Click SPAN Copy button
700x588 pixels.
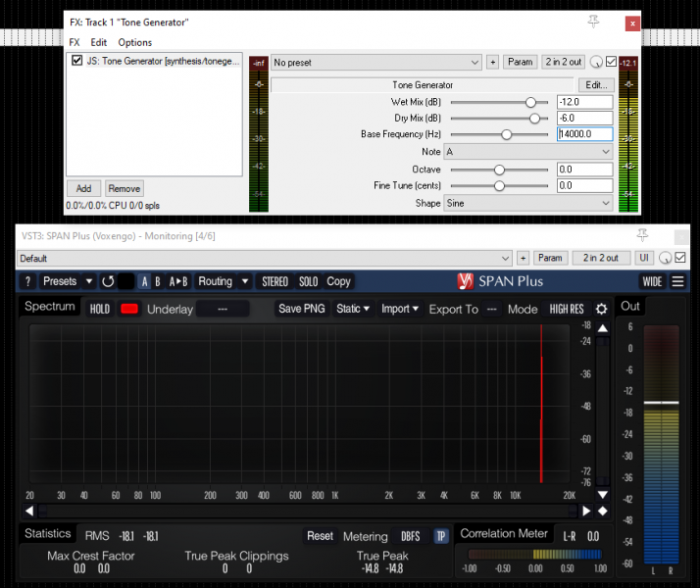338,281
